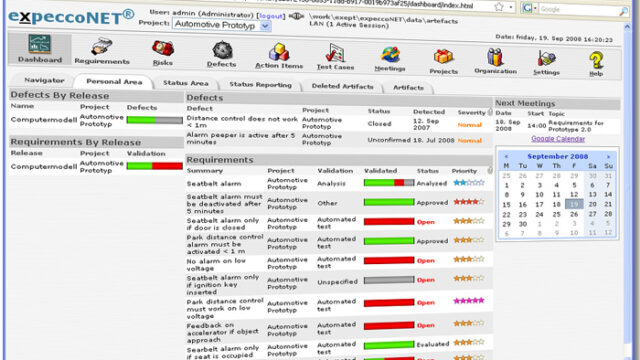Open the Meetings globe icon
The height and width of the screenshot is (360, 640).
(390, 55)
